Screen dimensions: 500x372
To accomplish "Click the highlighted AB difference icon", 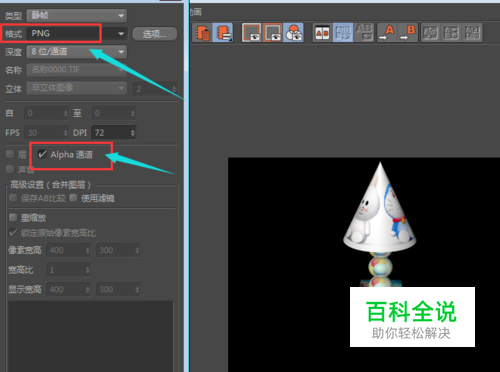I will (x=343, y=33).
